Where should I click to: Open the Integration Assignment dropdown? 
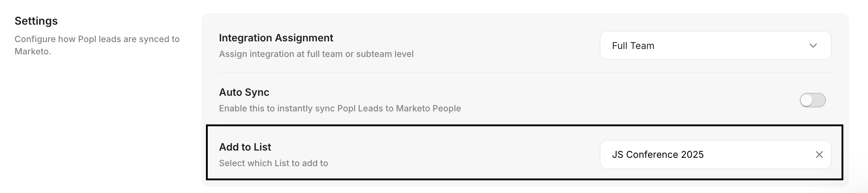pyautogui.click(x=715, y=46)
